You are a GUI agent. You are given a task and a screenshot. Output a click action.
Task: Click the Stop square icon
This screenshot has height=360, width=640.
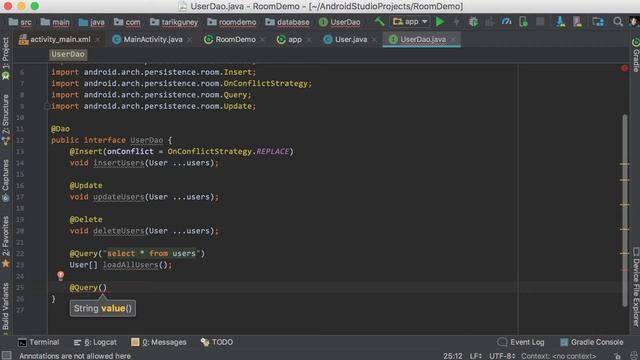(540, 22)
